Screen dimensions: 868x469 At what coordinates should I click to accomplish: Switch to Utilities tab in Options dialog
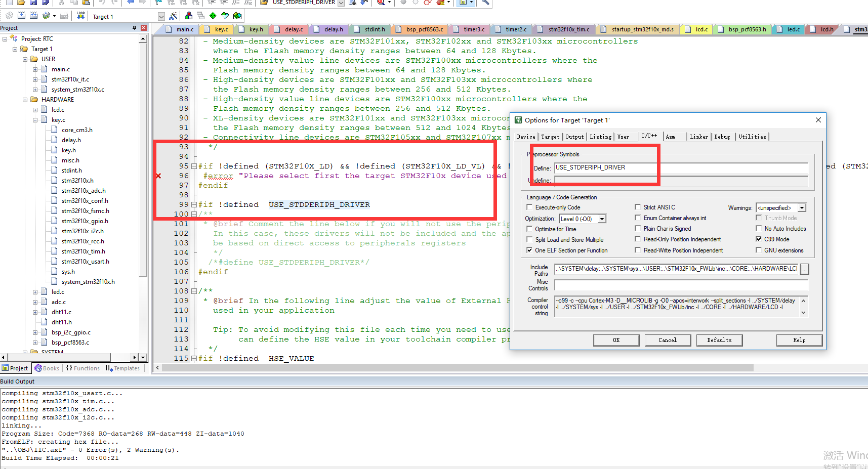tap(752, 137)
